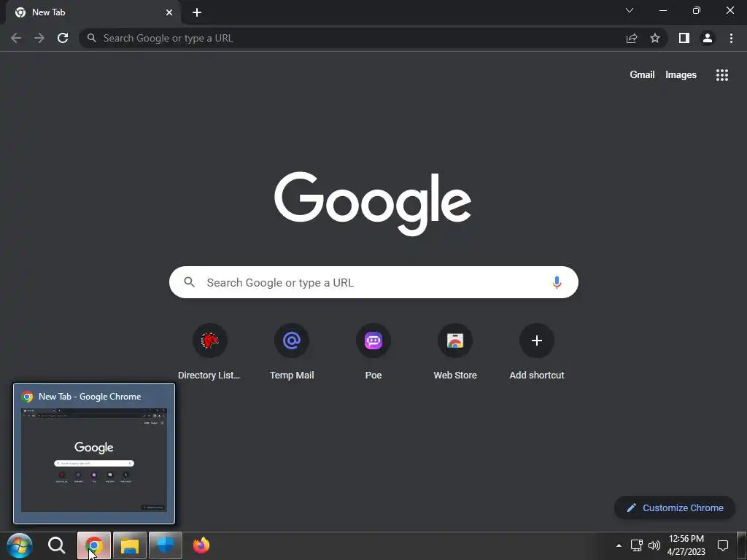Open the Web Store shortcut
Screen dimensions: 747x560
click(x=455, y=351)
